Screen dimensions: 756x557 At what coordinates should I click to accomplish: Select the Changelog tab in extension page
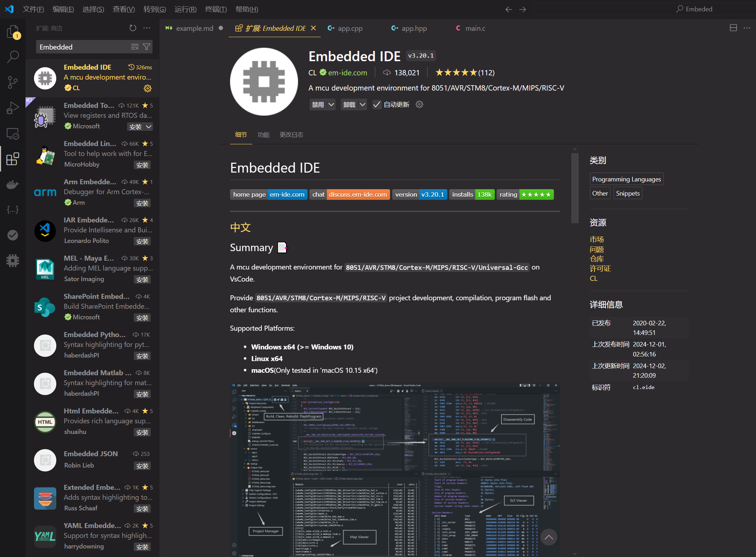coord(291,135)
